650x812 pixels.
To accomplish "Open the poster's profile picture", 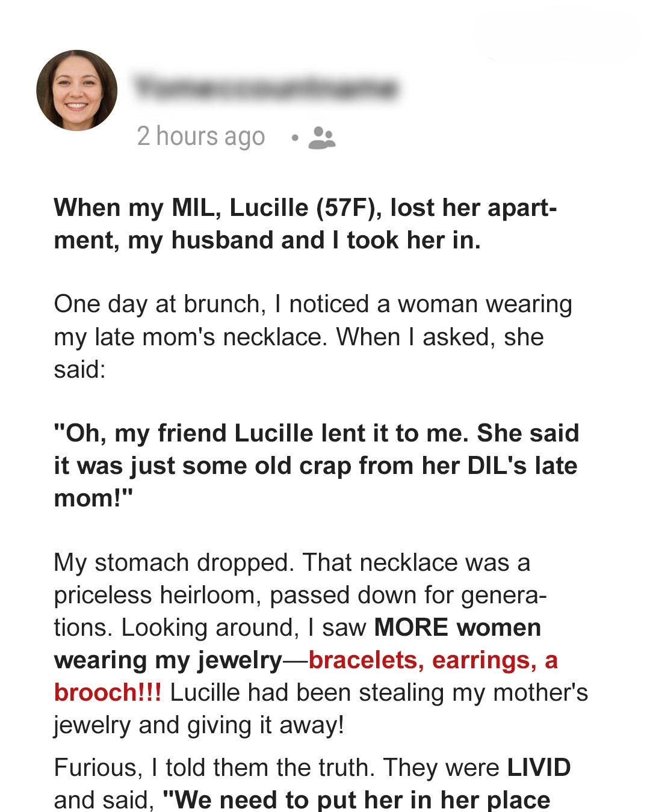I will (77, 90).
